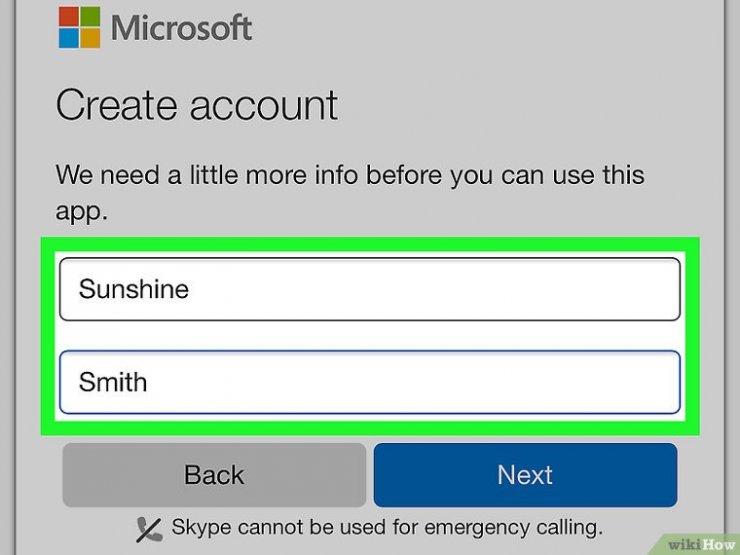Click the yellow square of Microsoft logo
Viewport: 740px width, 555px height.
pyautogui.click(x=90, y=38)
